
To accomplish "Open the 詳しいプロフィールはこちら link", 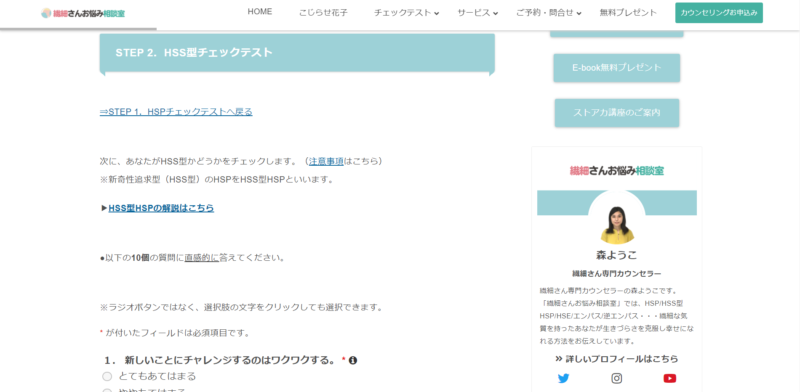I will [617, 359].
